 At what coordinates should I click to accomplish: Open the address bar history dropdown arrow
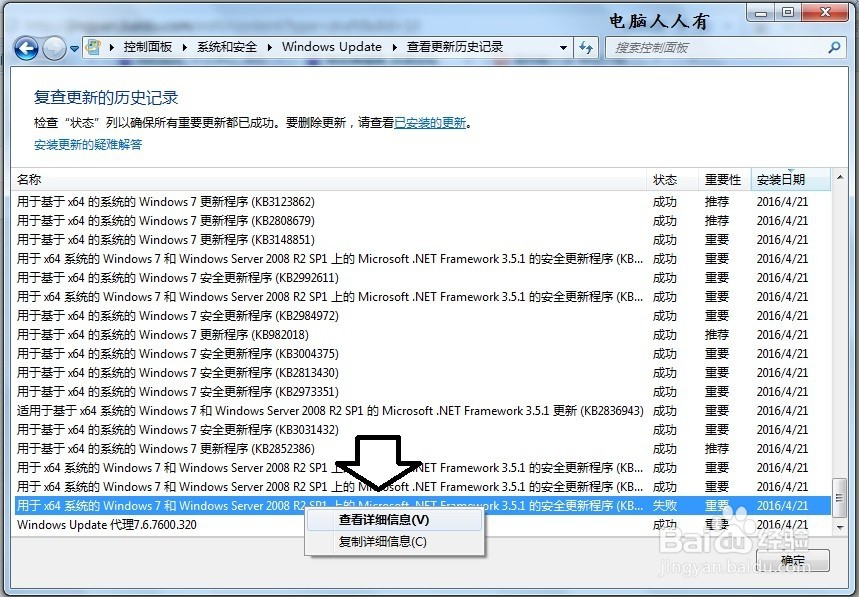click(x=562, y=47)
